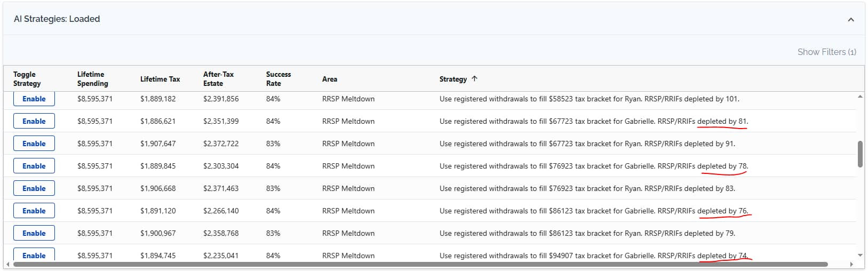Click the vertical scrollbar thumb
Screen dimensions: 868x271
point(859,154)
